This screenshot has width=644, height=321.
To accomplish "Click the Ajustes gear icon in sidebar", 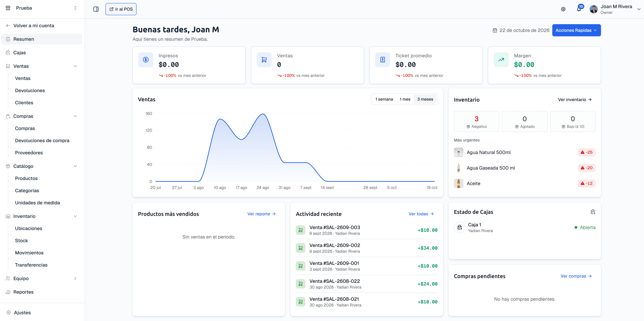I will point(8,313).
